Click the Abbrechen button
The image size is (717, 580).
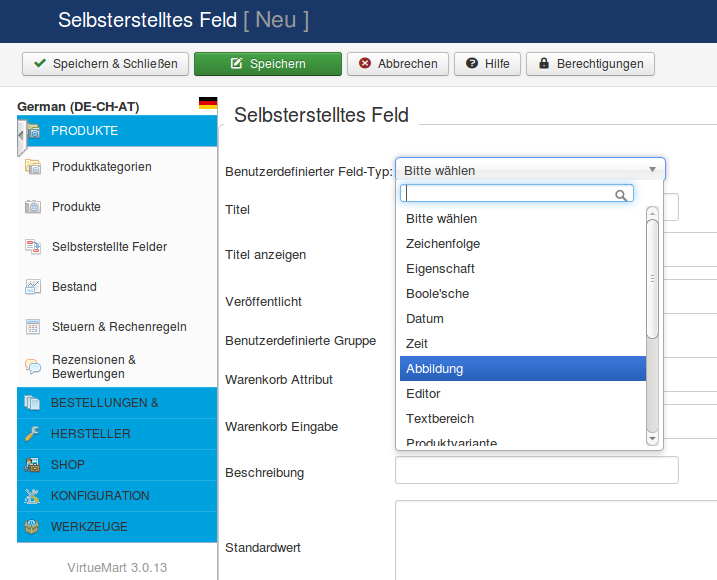pyautogui.click(x=398, y=64)
